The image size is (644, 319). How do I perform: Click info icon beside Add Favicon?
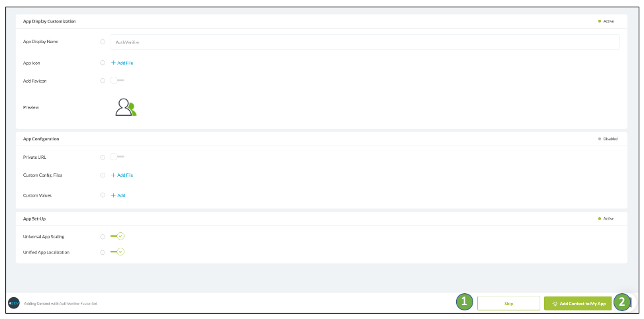103,81
